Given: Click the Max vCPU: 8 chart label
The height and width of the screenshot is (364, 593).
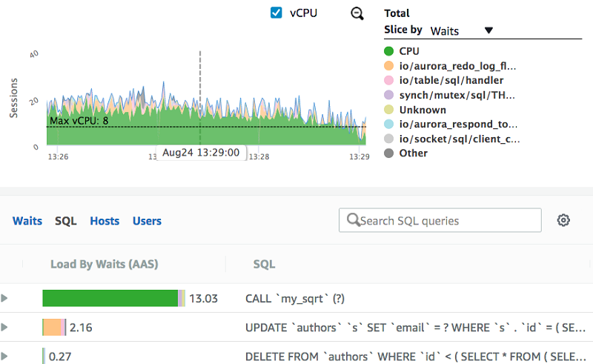Looking at the screenshot, I should point(79,121).
